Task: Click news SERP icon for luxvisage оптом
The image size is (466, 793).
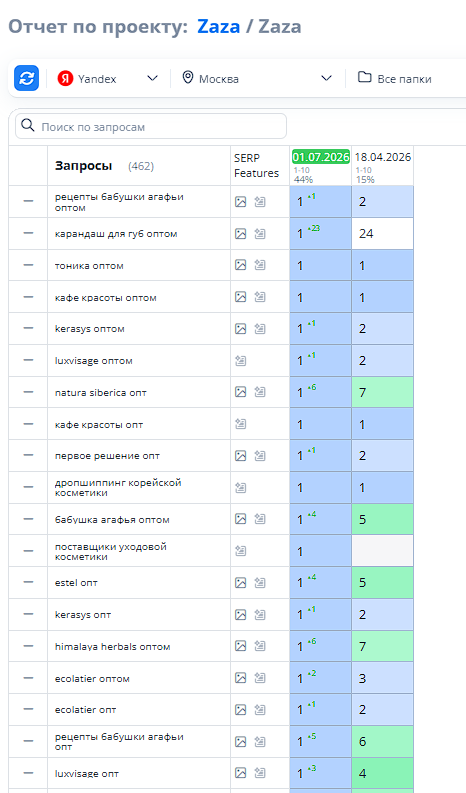Action: coord(240,361)
